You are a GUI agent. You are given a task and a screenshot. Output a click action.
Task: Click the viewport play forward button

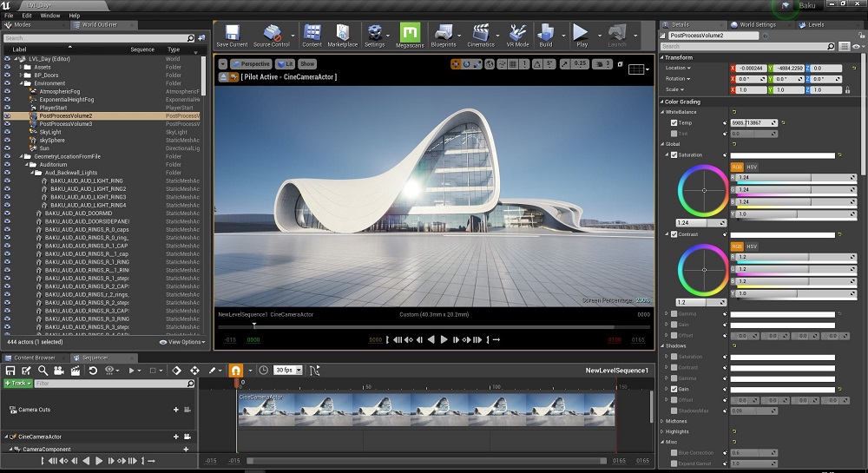pos(444,339)
